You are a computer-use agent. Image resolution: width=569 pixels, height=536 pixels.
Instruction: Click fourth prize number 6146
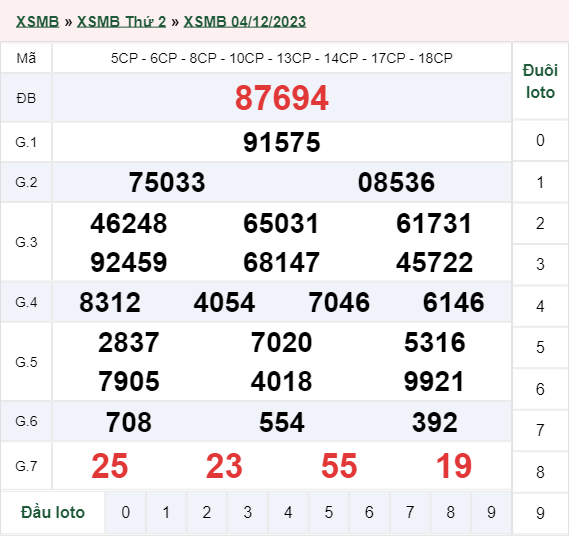[454, 302]
